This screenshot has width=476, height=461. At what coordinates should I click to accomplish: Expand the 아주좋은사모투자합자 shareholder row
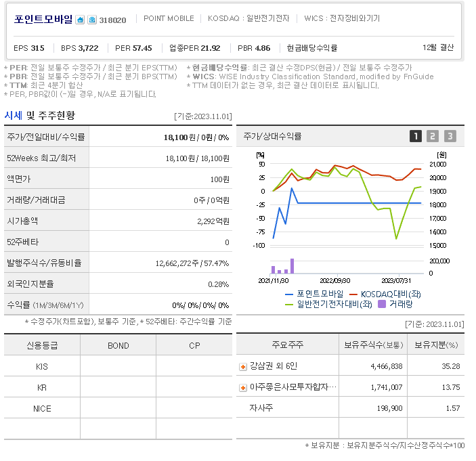(x=243, y=388)
